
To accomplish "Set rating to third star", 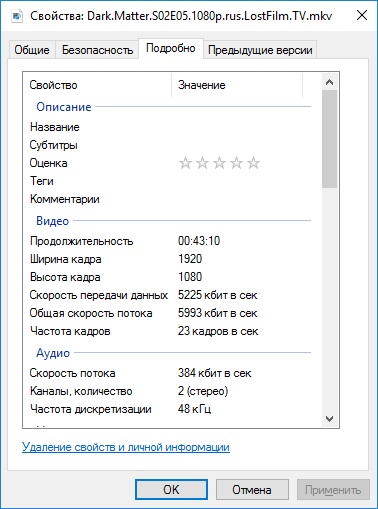I will click(x=219, y=163).
